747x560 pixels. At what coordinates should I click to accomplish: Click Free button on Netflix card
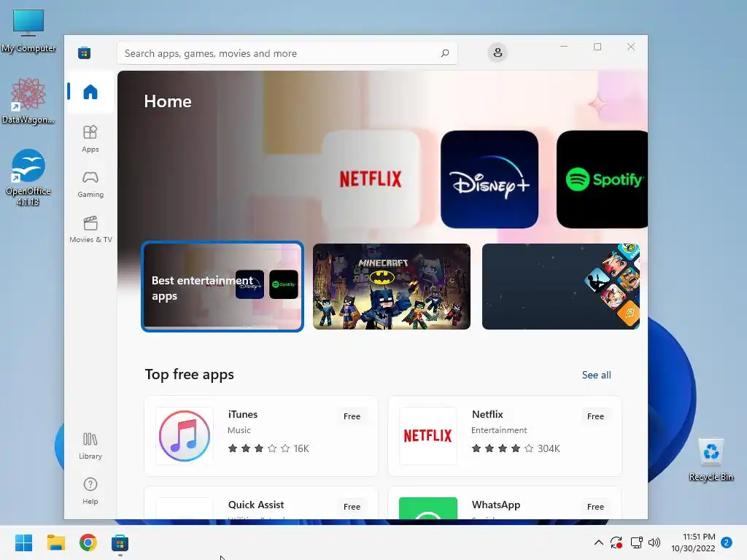(x=595, y=416)
